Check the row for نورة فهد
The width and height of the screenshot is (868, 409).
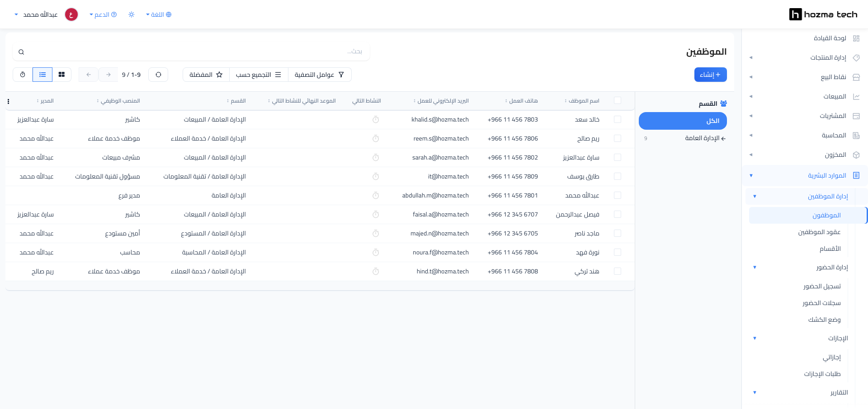click(618, 252)
